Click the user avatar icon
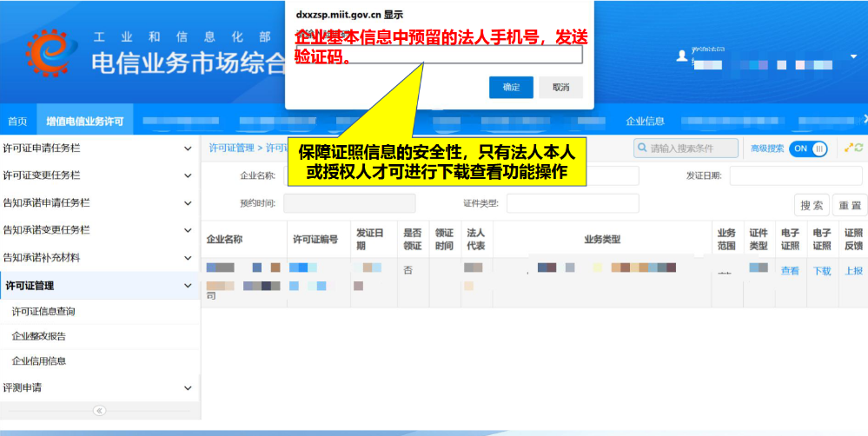The image size is (868, 436). (682, 56)
